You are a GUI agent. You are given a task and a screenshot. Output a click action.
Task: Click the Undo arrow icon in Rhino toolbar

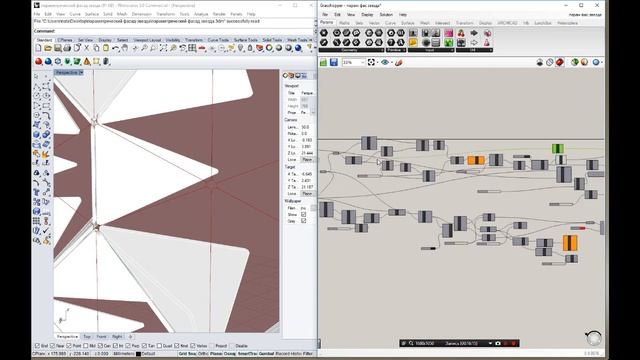116,48
